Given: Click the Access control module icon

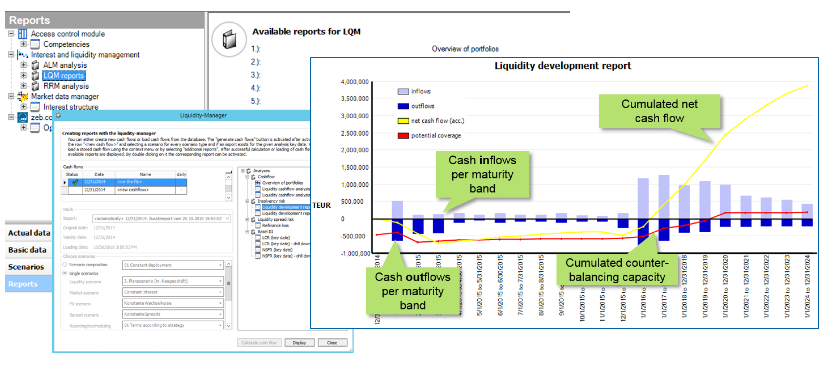Looking at the screenshot, I should pyautogui.click(x=23, y=34).
